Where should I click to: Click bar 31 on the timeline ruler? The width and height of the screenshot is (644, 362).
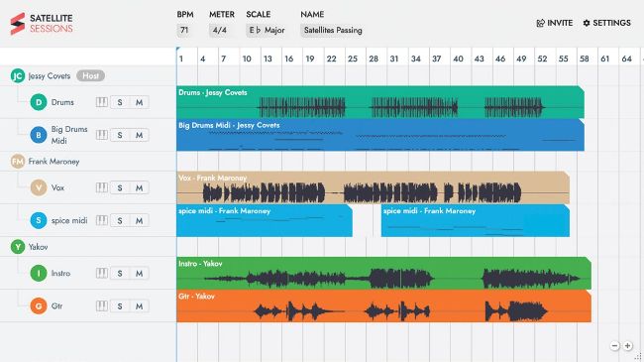tap(394, 59)
